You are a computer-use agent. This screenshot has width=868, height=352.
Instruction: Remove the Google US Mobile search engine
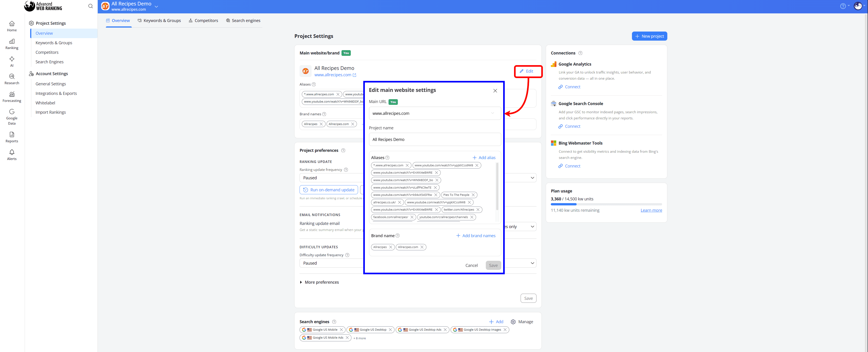[341, 330]
